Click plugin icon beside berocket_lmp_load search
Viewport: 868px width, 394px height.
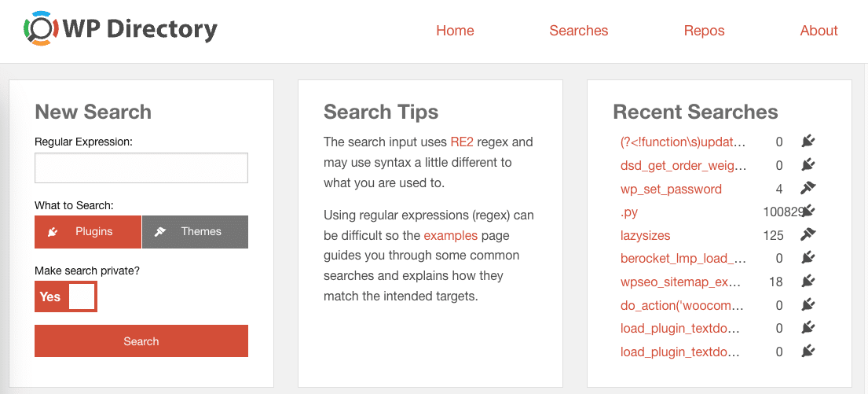(x=808, y=258)
